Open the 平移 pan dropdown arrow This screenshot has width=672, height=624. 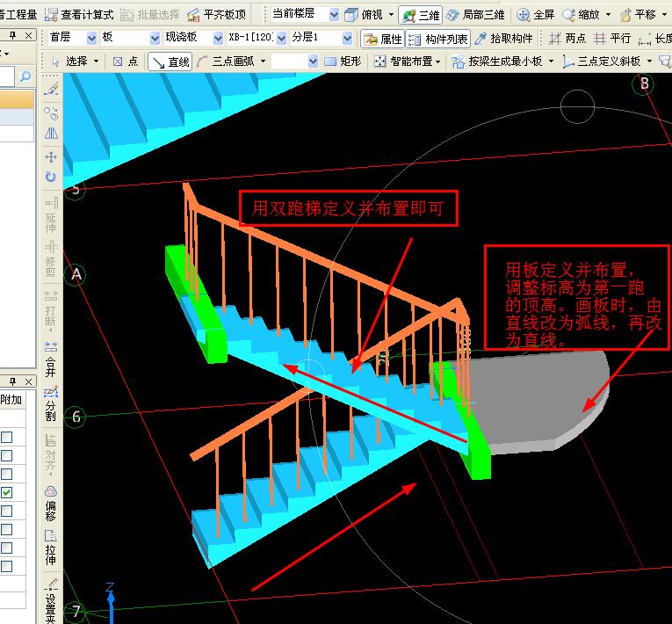[x=665, y=15]
